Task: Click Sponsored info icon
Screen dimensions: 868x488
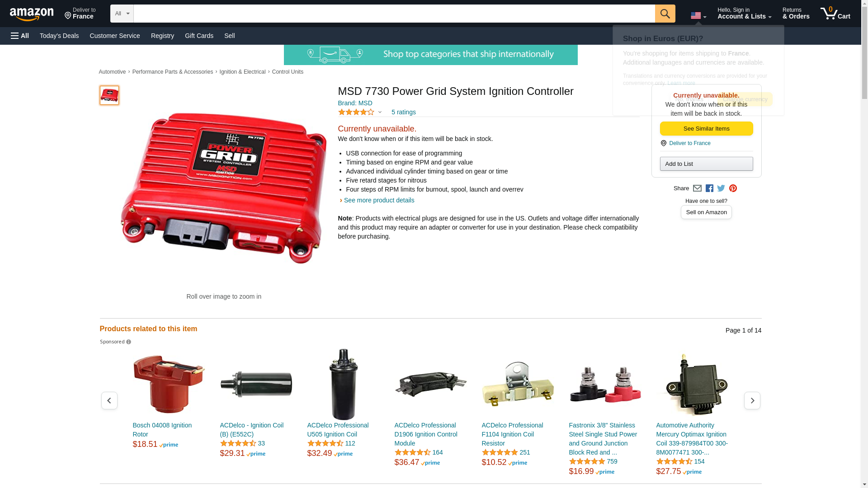Action: click(128, 342)
